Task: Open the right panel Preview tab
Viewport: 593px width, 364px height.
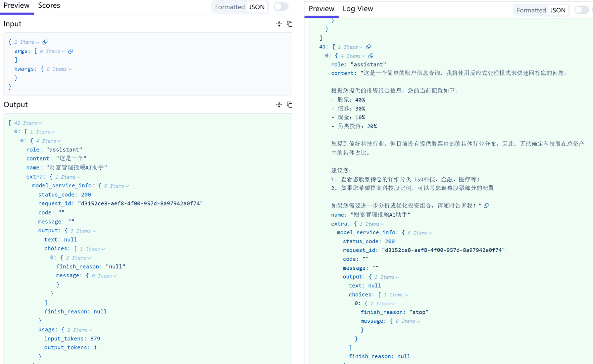Action: pos(321,9)
